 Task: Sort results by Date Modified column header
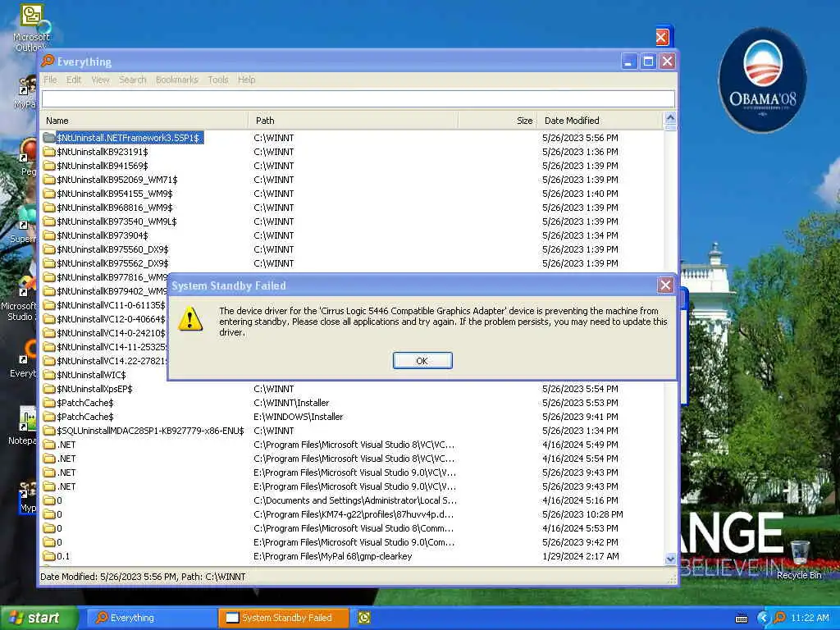pos(600,121)
